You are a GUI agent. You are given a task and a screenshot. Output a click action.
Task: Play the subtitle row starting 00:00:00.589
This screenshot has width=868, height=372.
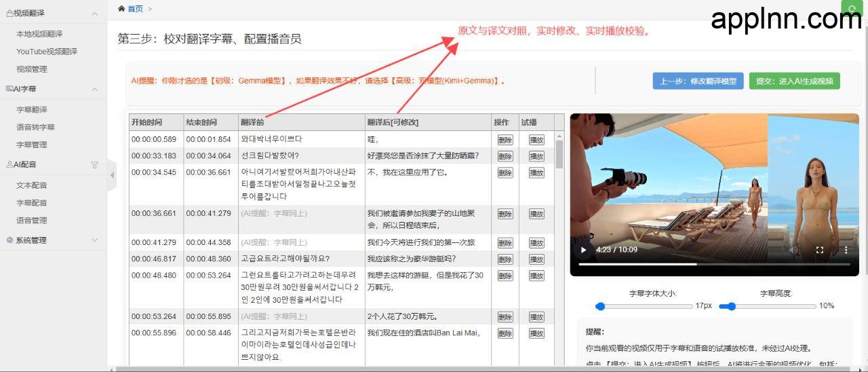click(536, 140)
